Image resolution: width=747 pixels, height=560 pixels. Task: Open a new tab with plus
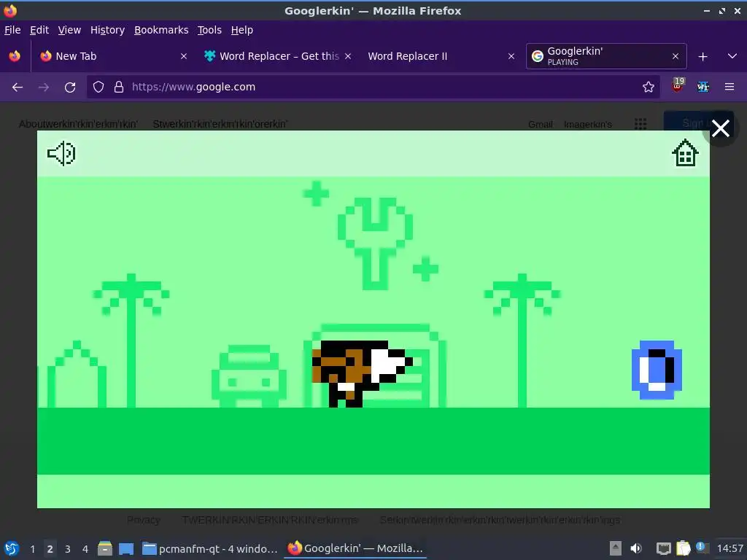click(x=703, y=57)
